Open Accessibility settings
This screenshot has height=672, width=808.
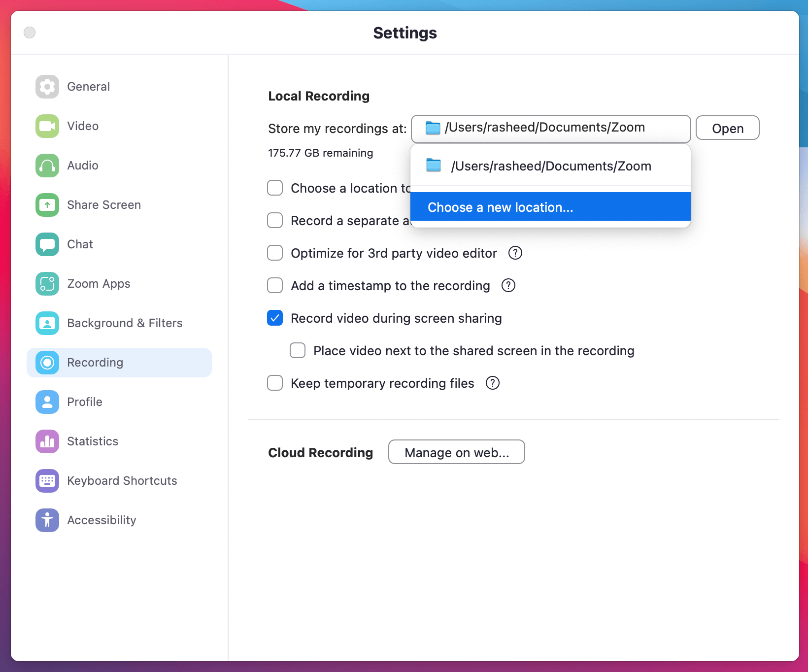pyautogui.click(x=101, y=520)
